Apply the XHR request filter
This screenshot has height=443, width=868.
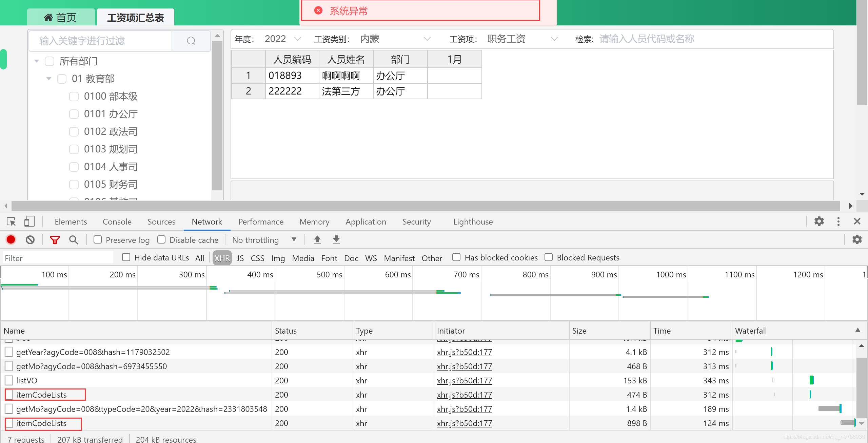[222, 257]
